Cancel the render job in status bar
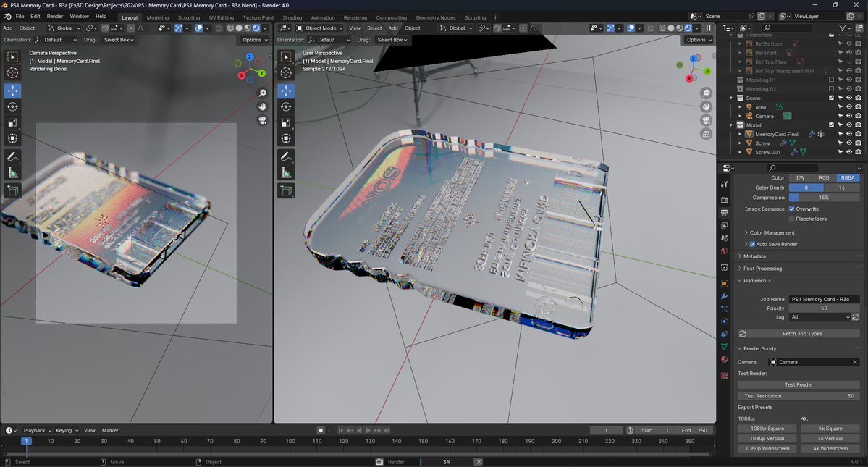Image resolution: width=868 pixels, height=467 pixels. pyautogui.click(x=479, y=462)
